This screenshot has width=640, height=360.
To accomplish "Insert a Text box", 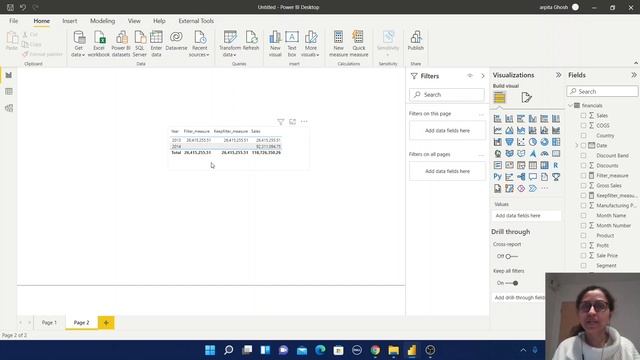I will pos(292,44).
